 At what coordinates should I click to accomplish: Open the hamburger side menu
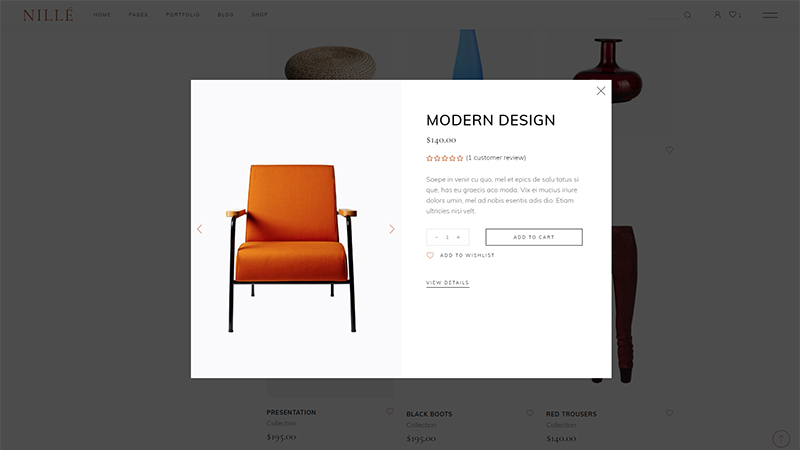pyautogui.click(x=770, y=15)
